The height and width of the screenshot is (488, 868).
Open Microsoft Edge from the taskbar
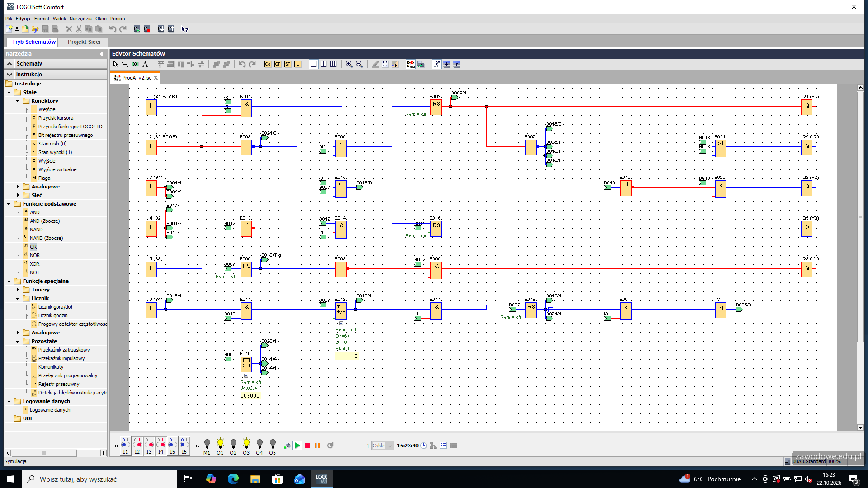pyautogui.click(x=233, y=479)
